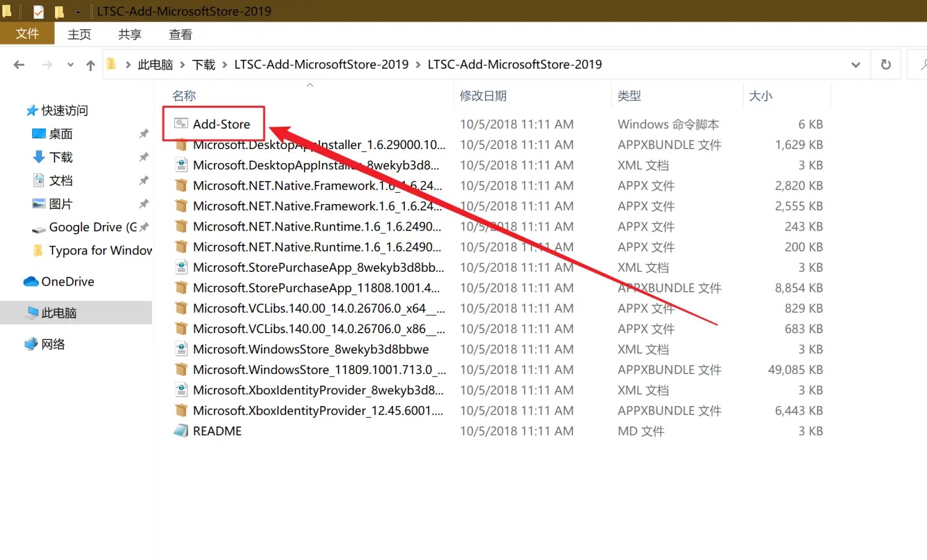Viewport: 927px width, 560px height.
Task: Sort files by 大小 size column
Action: click(760, 96)
